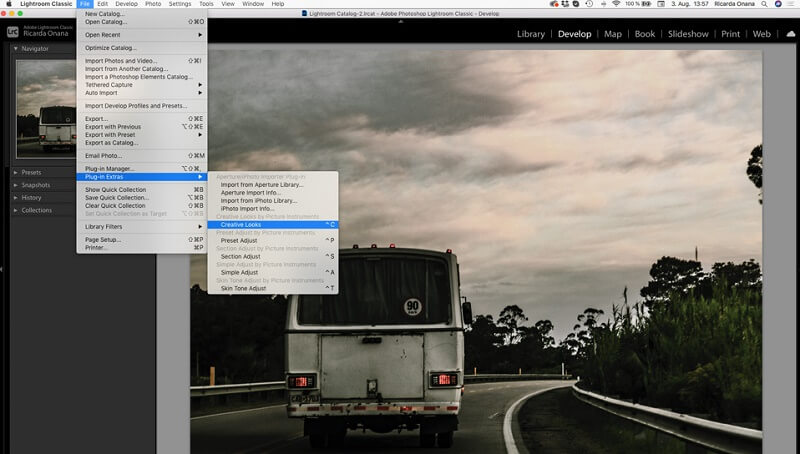Switch to the Library module
Screen dimensions: 800x454
tap(531, 34)
